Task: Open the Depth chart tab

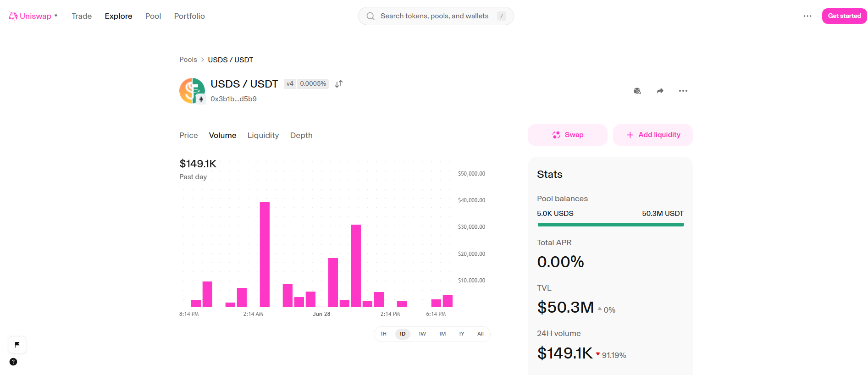Action: [301, 135]
